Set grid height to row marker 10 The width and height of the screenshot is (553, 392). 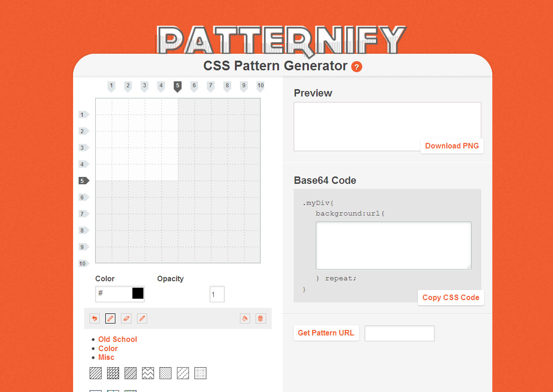(84, 263)
